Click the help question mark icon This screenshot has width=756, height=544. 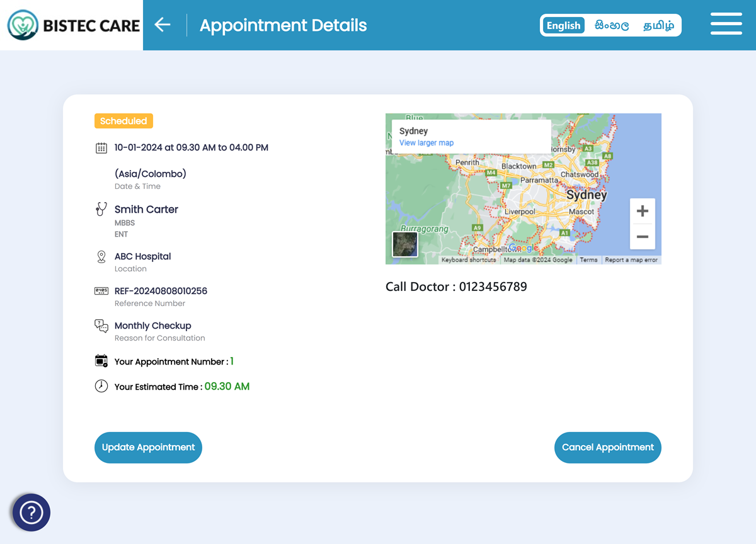[31, 513]
